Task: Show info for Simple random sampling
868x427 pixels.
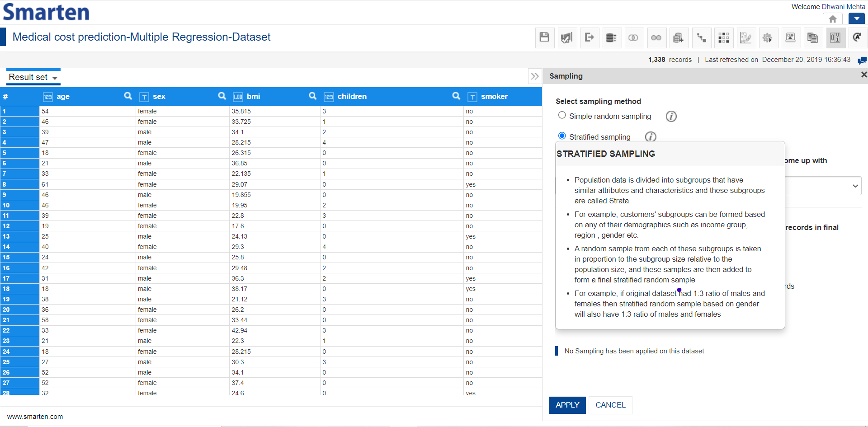Action: click(671, 117)
